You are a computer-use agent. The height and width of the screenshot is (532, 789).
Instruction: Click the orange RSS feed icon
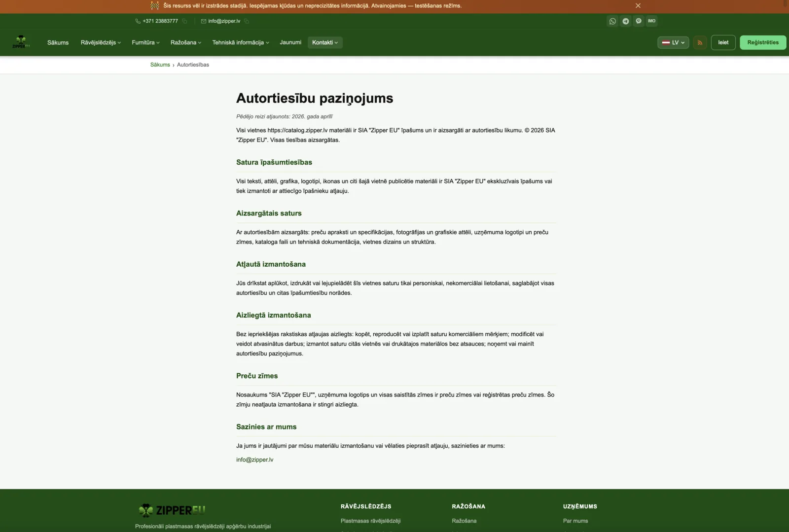point(700,42)
